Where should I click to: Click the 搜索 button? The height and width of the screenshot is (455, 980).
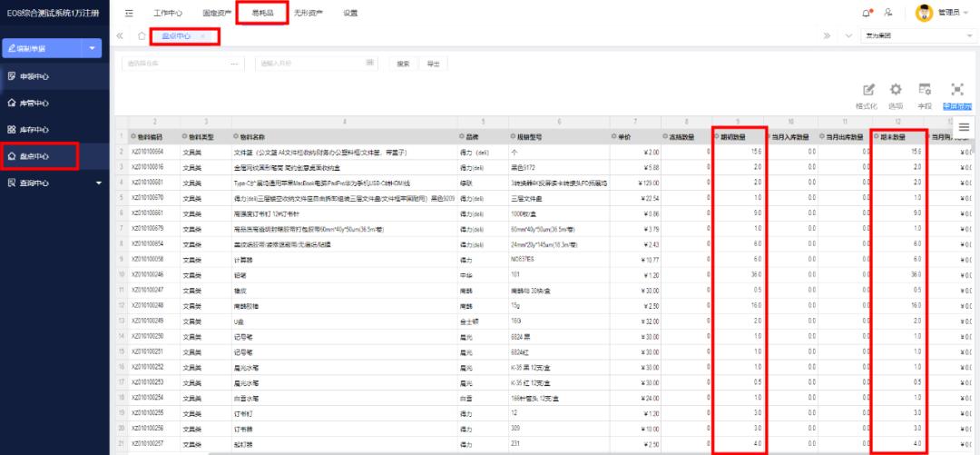(404, 64)
